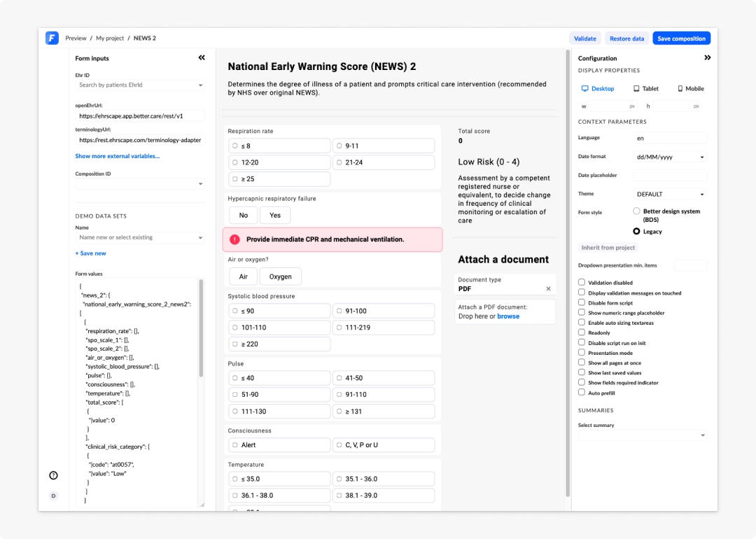Enable Validation disabled checkbox

click(582, 283)
